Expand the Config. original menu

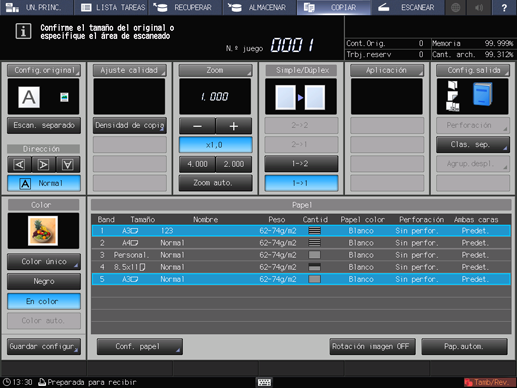click(44, 70)
